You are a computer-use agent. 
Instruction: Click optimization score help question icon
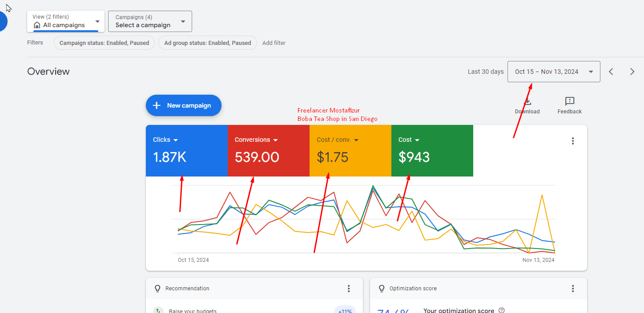click(x=502, y=310)
